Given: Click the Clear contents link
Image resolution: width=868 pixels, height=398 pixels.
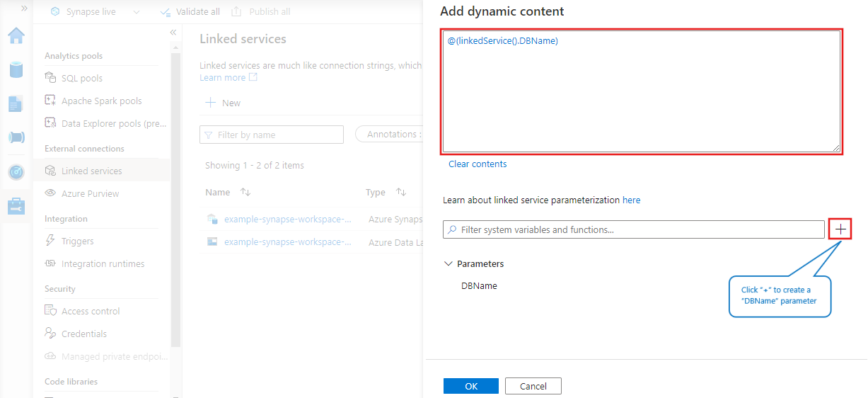Looking at the screenshot, I should [x=478, y=164].
